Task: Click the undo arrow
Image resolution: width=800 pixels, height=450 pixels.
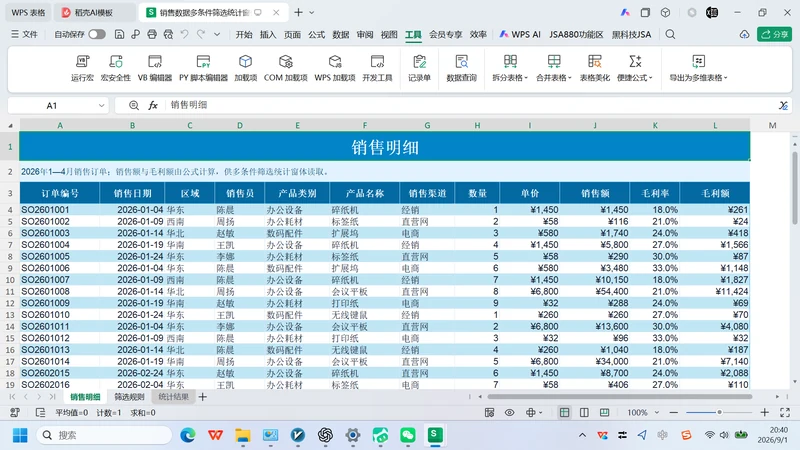Action: [185, 34]
